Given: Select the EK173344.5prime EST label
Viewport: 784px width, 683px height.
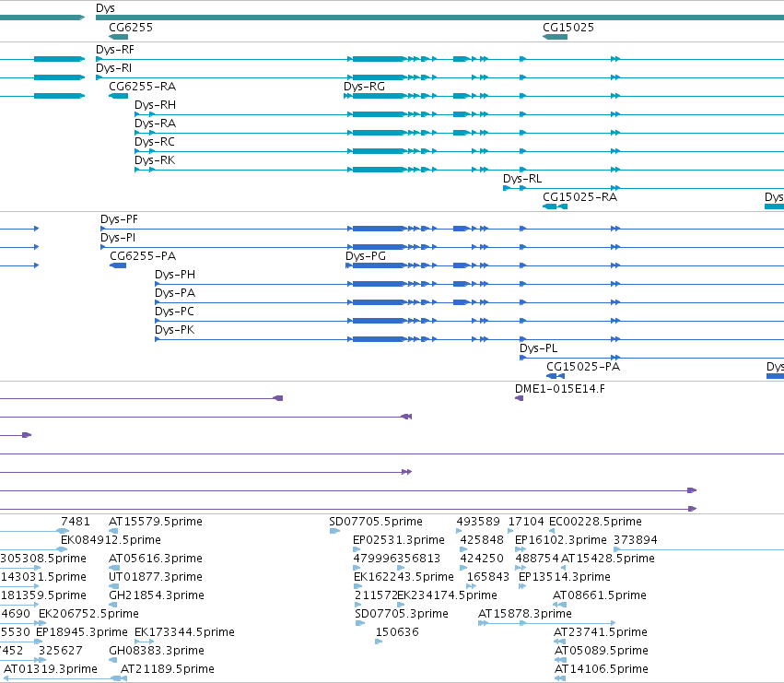Looking at the screenshot, I should pos(184,633).
